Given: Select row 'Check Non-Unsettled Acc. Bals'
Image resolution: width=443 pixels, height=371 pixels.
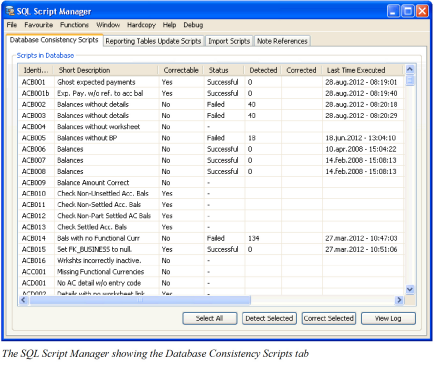Looking at the screenshot, I should point(211,194).
